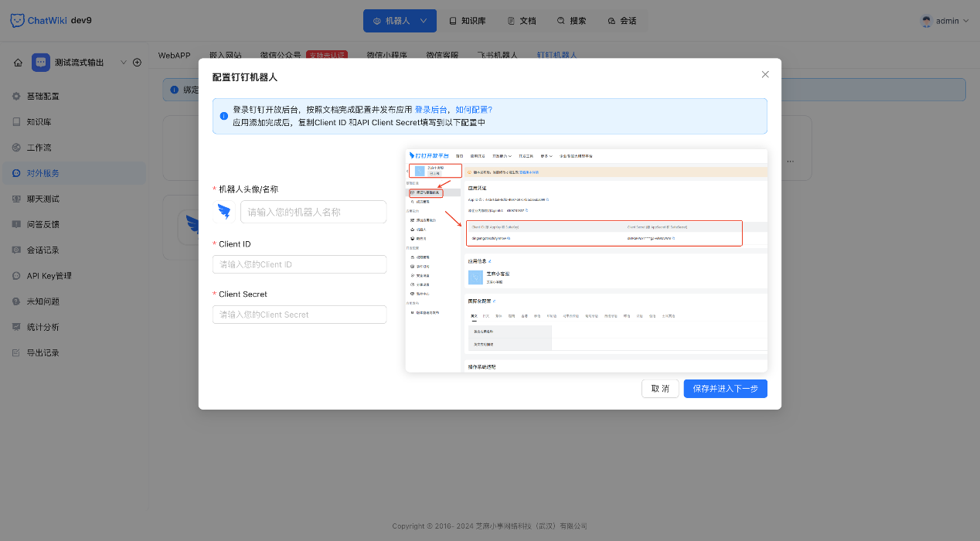The width and height of the screenshot is (980, 541).
Task: Click the DingTalk console guide screenshot
Action: 587,260
